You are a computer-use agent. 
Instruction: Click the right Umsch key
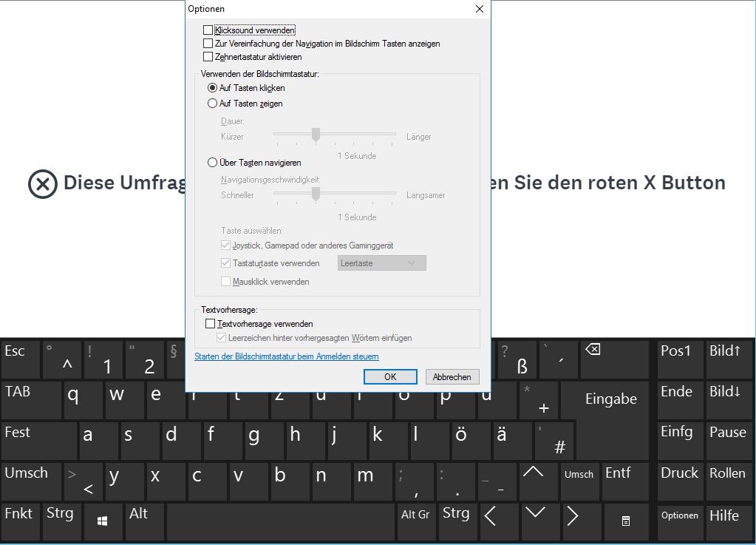(x=579, y=481)
